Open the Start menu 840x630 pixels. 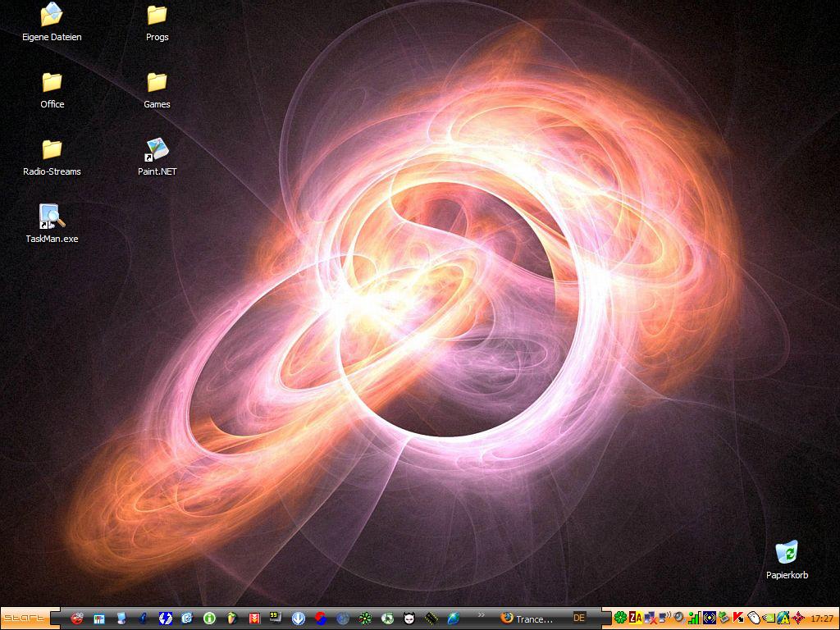(25, 618)
